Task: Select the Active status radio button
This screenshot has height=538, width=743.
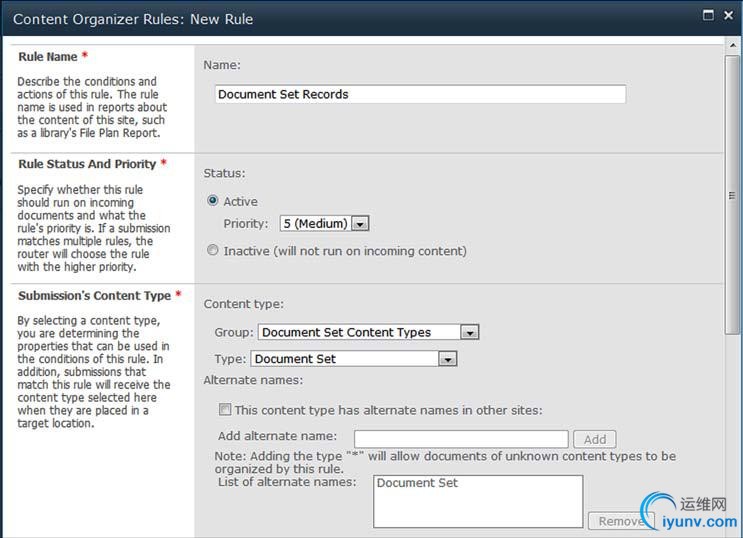Action: pos(212,201)
